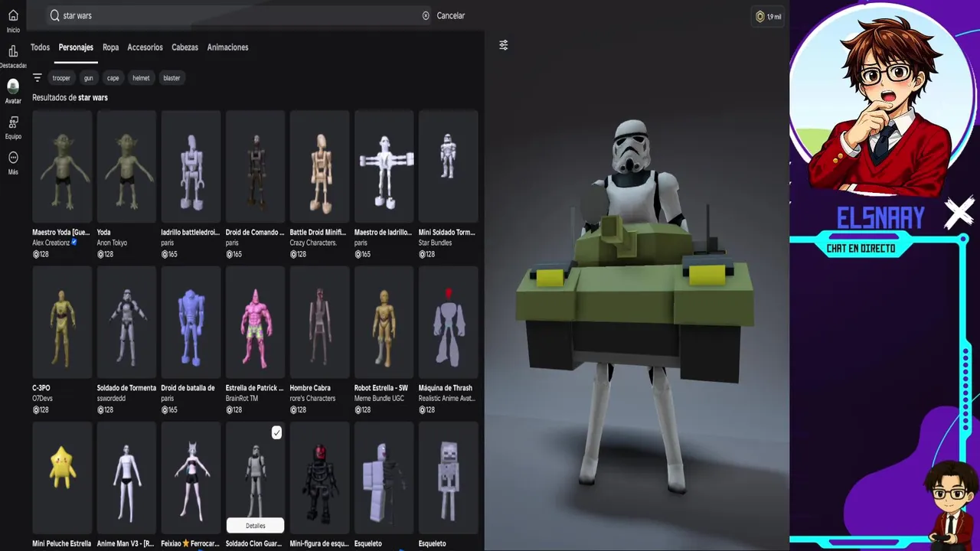Click the X icon on stream overlay
980x551 pixels.
959,214
